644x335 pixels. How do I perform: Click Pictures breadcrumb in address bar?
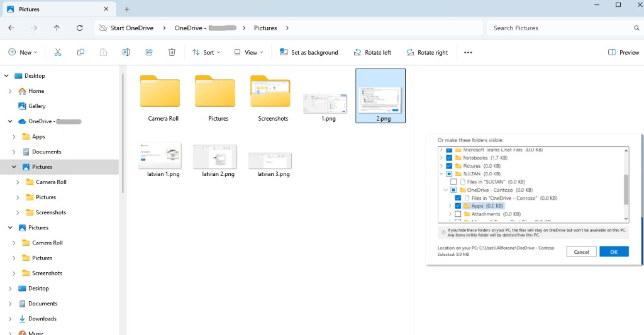pyautogui.click(x=265, y=28)
